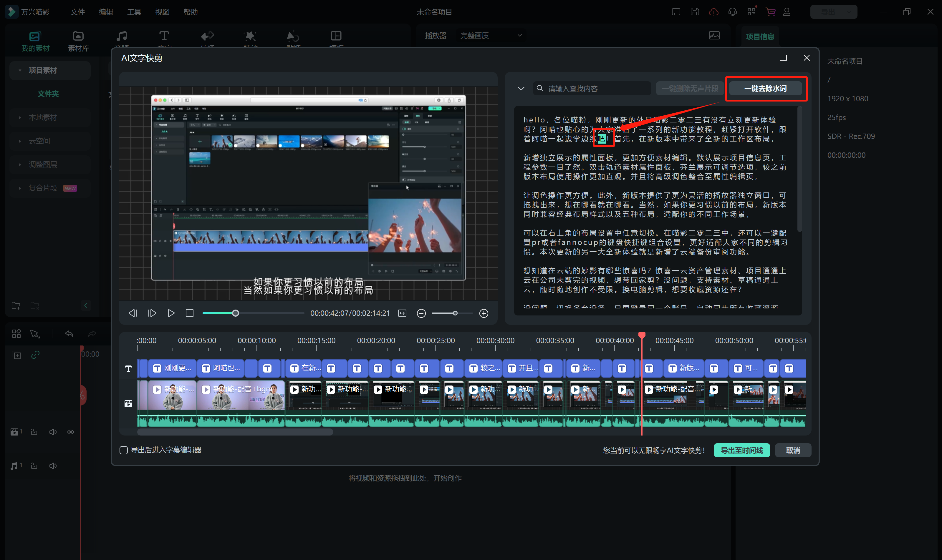Stop playback using the square stop icon
942x560 pixels.
[190, 313]
